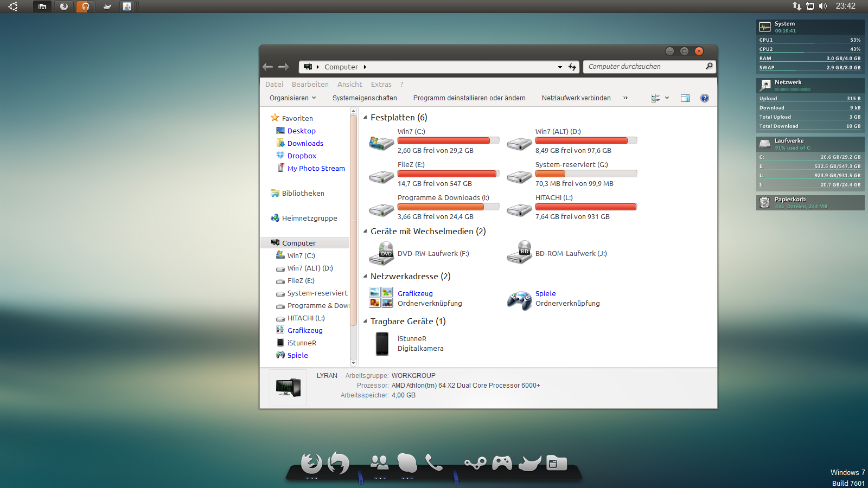
Task: Open the Extras menu
Action: click(x=381, y=85)
